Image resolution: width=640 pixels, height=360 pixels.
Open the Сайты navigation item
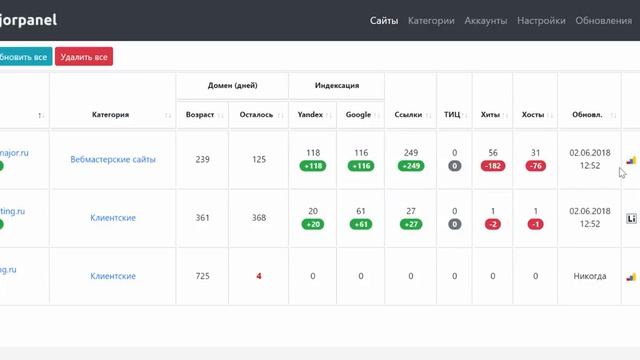[x=384, y=20]
